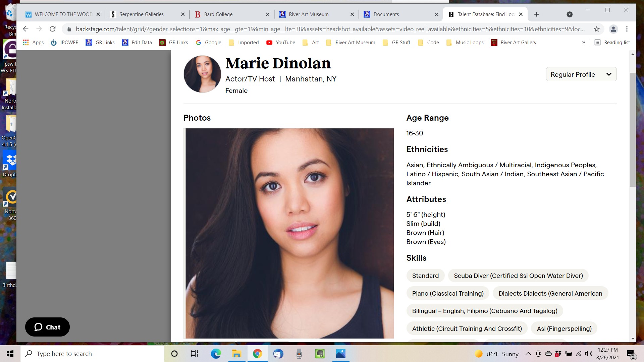This screenshot has width=644, height=362.
Task: Click the Scuba Diver skill tag
Action: [518, 276]
